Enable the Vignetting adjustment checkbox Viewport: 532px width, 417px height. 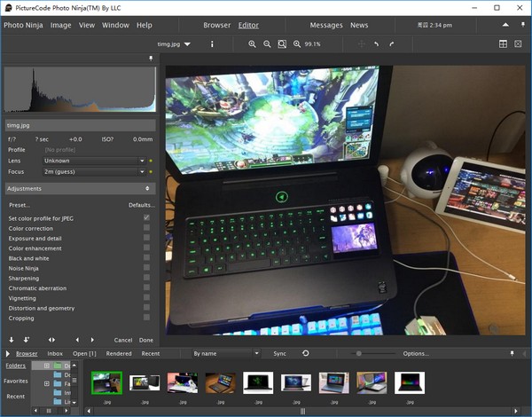coord(146,298)
